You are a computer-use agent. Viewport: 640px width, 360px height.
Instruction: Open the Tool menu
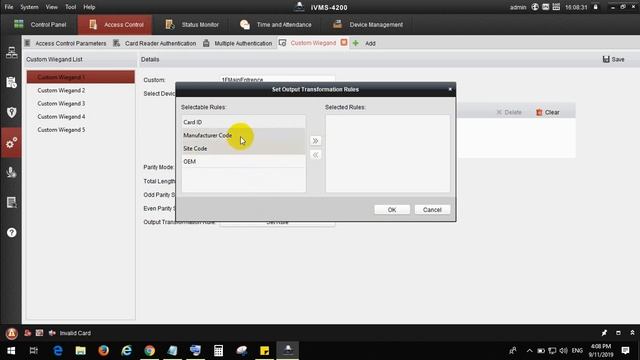coord(71,7)
